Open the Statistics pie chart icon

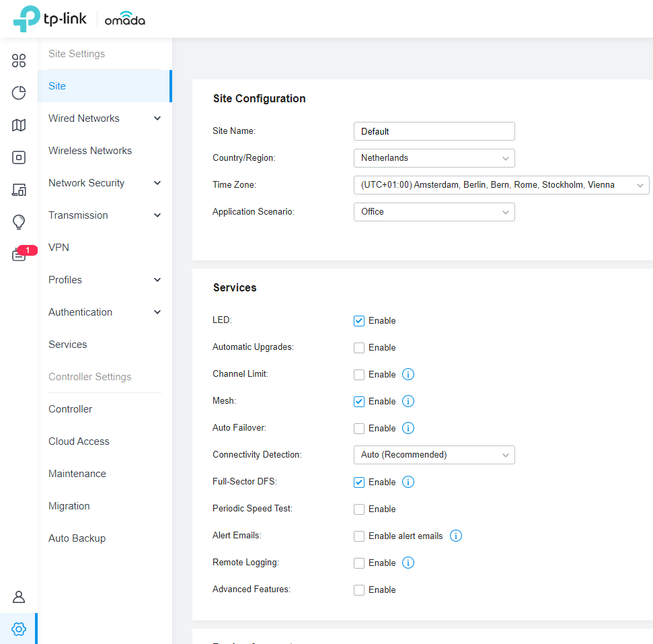click(19, 93)
